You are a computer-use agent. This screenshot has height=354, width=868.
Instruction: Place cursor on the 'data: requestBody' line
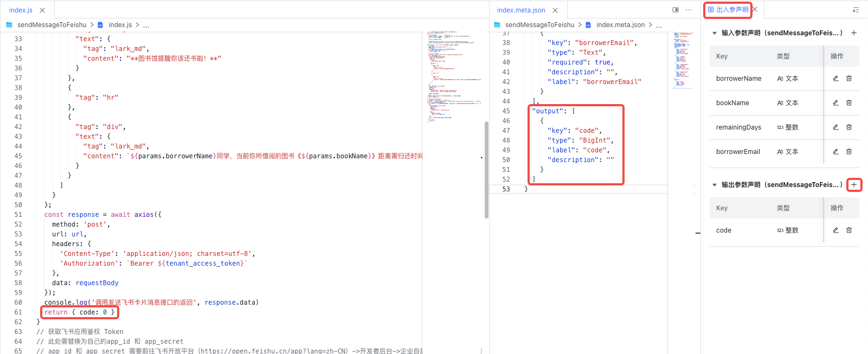tap(85, 283)
